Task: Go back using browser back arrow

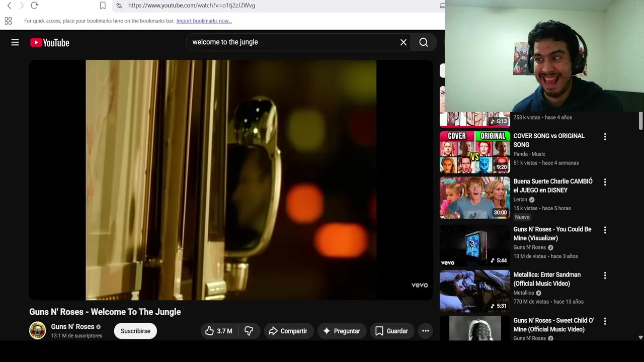Action: (x=9, y=6)
